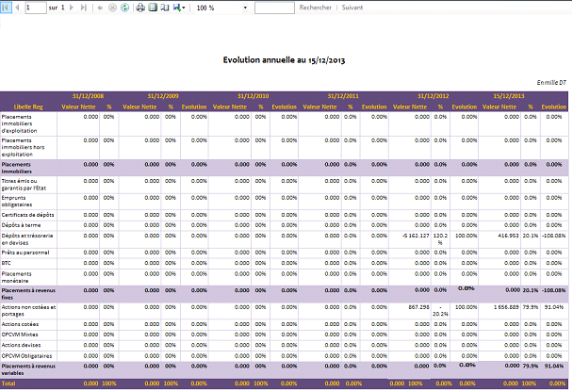Click the 867.298 value cell
Screen dimensions: 573x392
pos(418,307)
